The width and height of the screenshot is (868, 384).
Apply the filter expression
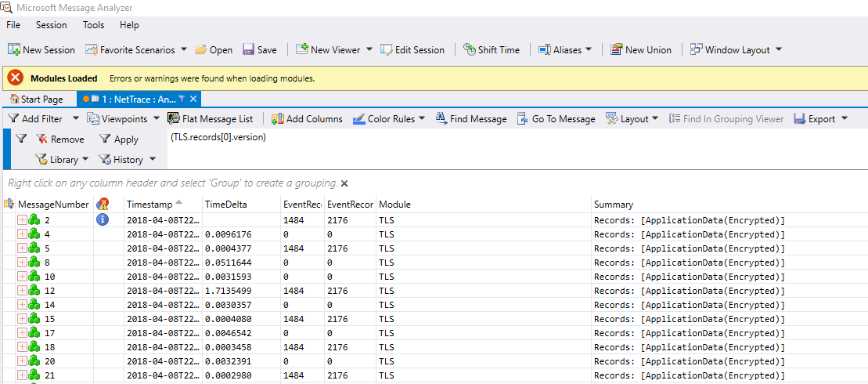118,139
